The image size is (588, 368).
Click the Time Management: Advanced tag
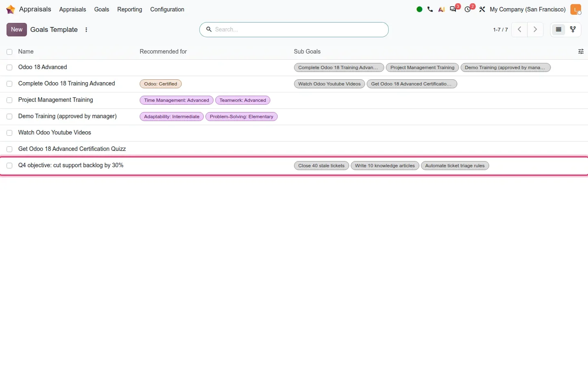176,100
